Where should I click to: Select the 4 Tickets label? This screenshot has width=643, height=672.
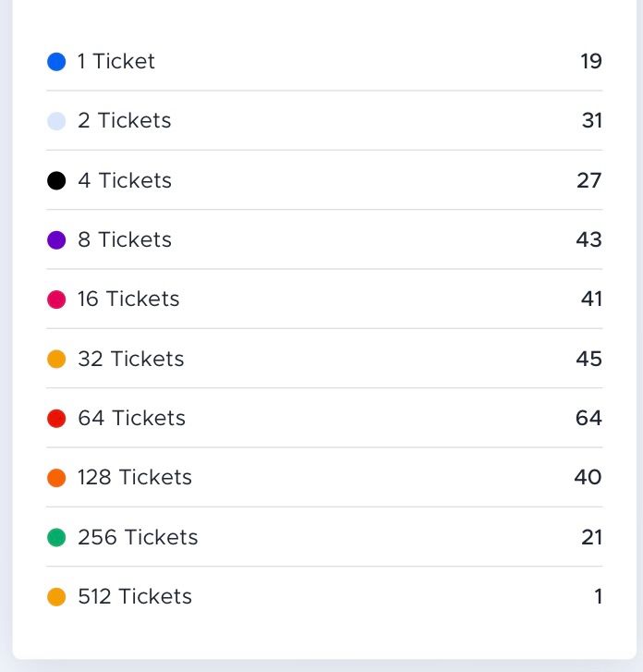pyautogui.click(x=125, y=180)
